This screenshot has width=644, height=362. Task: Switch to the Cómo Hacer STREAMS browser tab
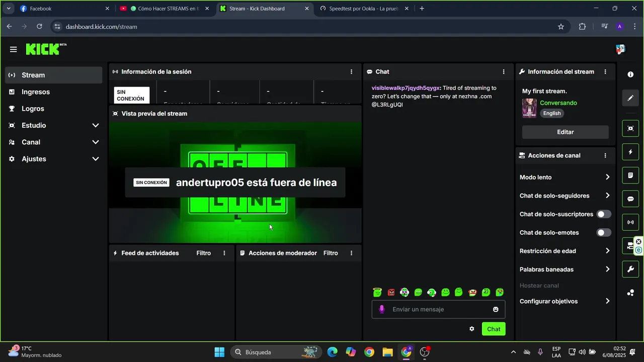164,9
